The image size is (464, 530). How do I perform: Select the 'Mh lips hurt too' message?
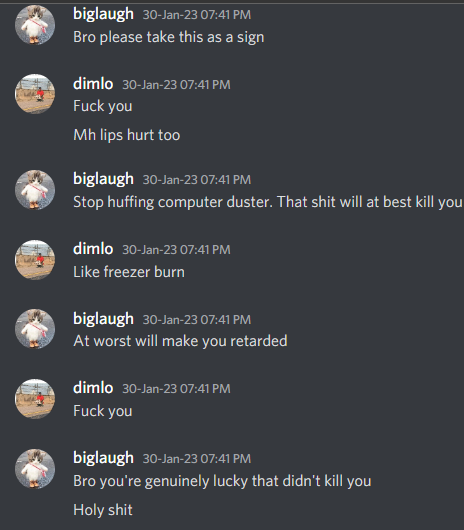[x=127, y=135]
